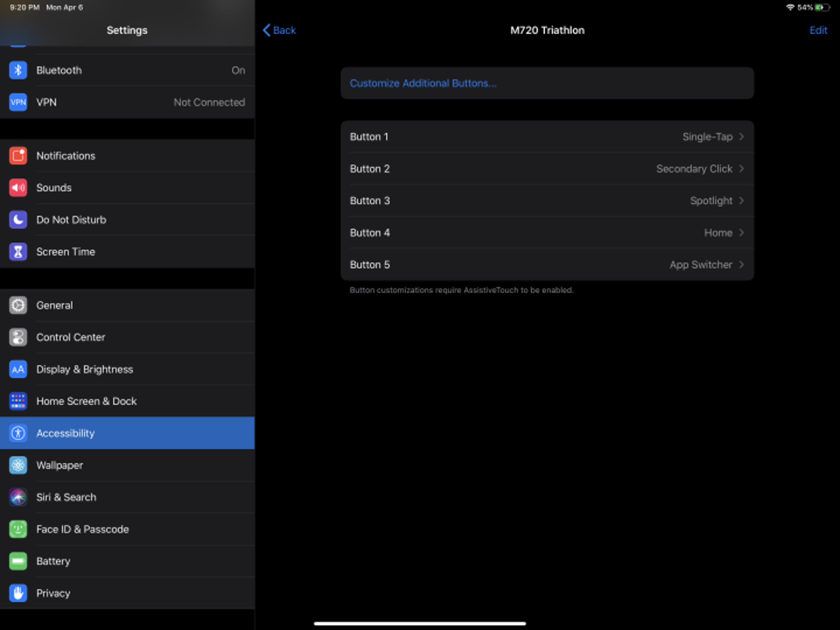Screen dimensions: 840x630
Task: Tap the Siri & Search label
Action: [66, 497]
